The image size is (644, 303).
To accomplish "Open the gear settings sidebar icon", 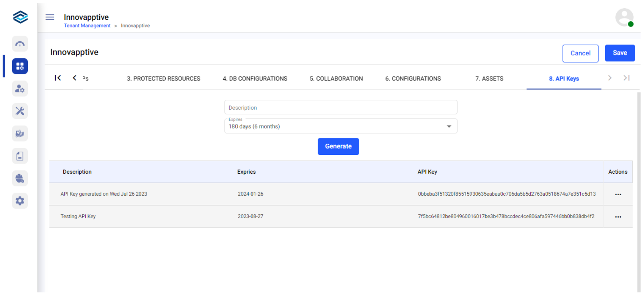I will [20, 201].
